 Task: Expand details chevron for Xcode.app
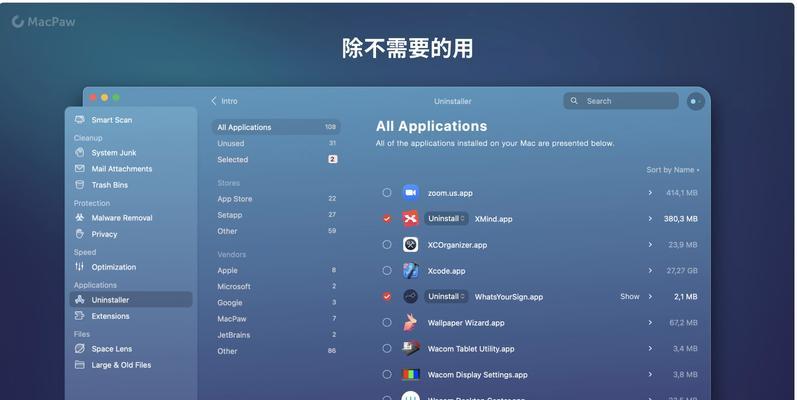[x=650, y=270]
